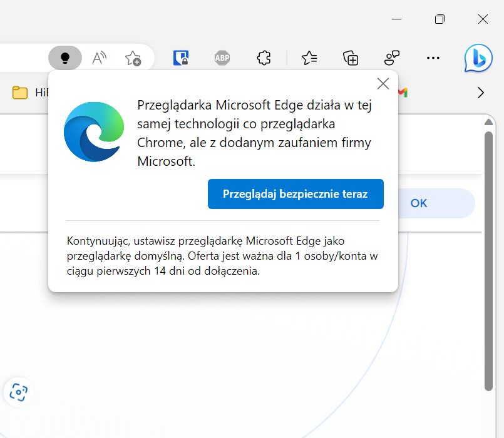Open the blue password manager extension icon
Screen dimensions: 504x438
[x=181, y=58]
